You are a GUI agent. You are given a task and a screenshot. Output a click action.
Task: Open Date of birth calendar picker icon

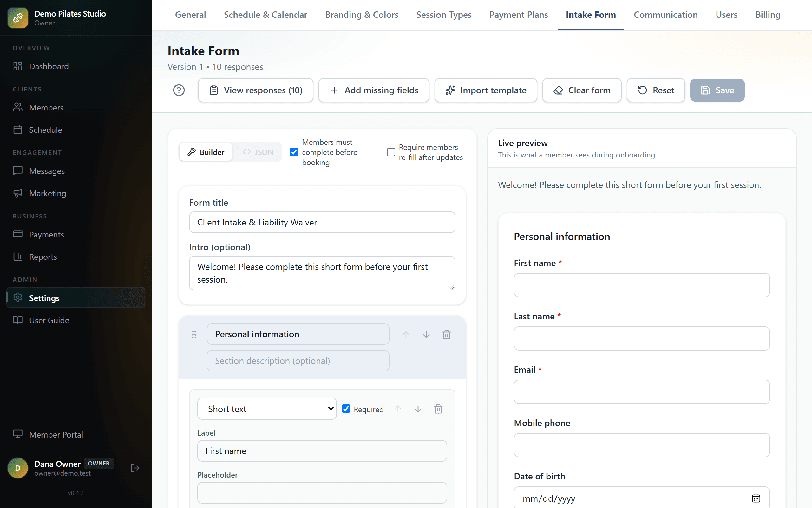756,498
